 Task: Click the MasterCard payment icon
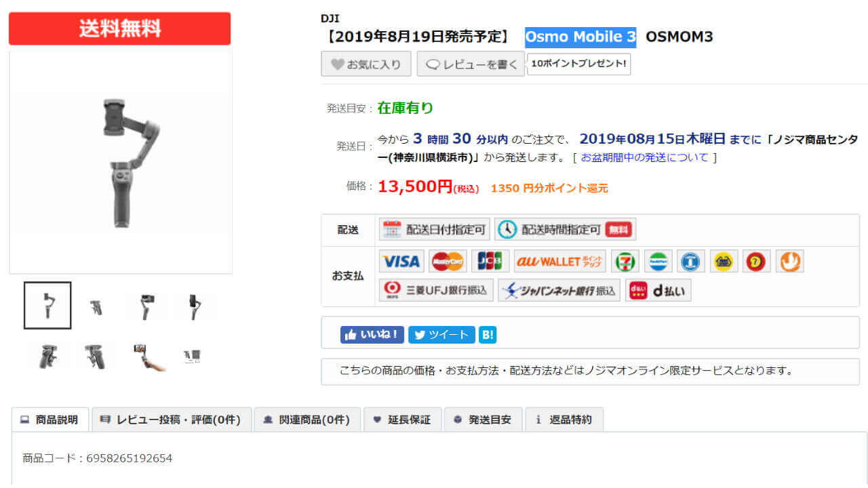tap(447, 261)
